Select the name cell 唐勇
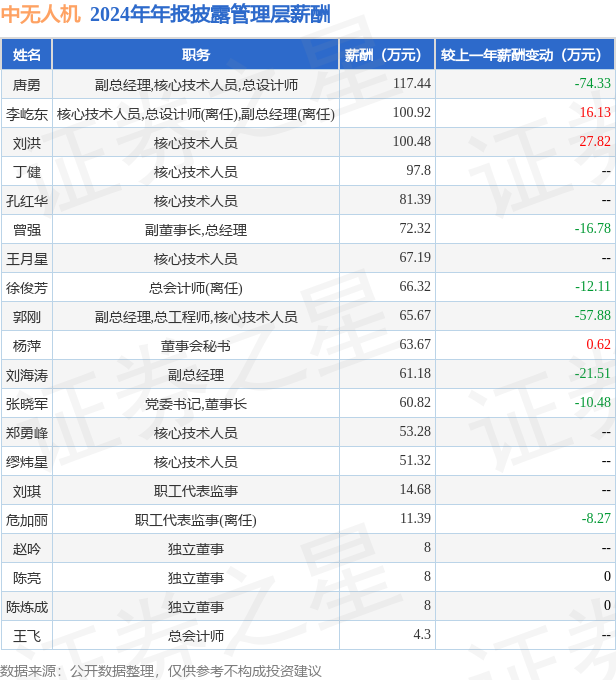The height and width of the screenshot is (680, 616). pos(26,85)
